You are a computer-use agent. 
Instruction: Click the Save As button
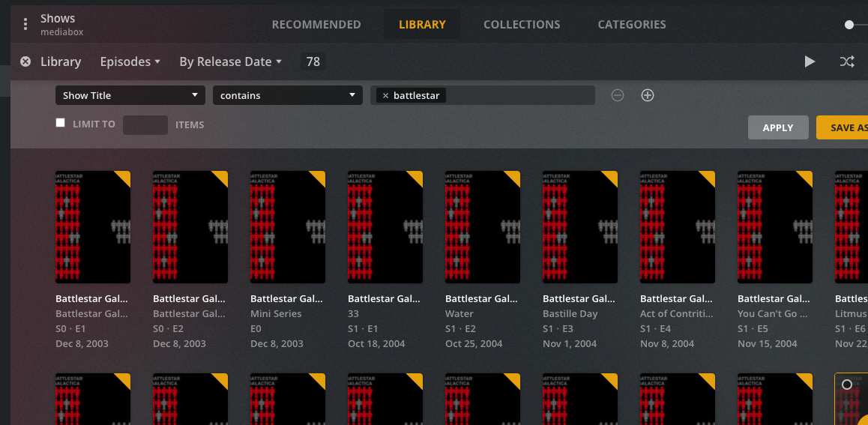(842, 127)
